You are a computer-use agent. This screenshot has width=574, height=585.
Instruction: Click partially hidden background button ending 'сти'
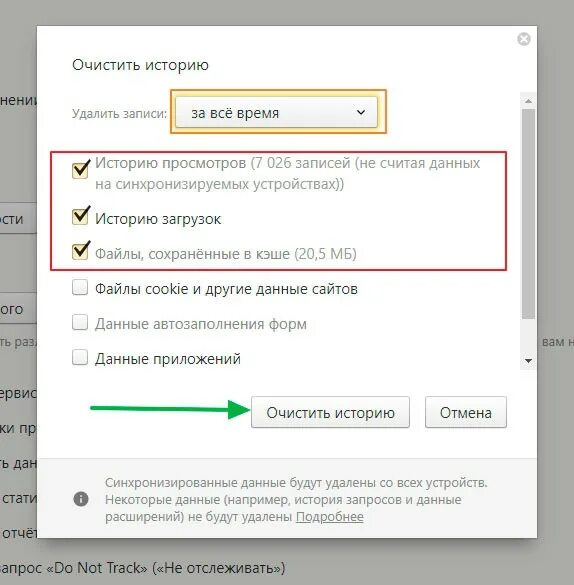[x=18, y=218]
